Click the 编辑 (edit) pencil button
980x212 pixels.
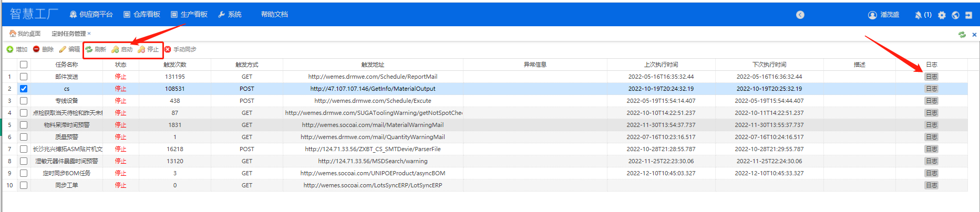click(x=69, y=49)
